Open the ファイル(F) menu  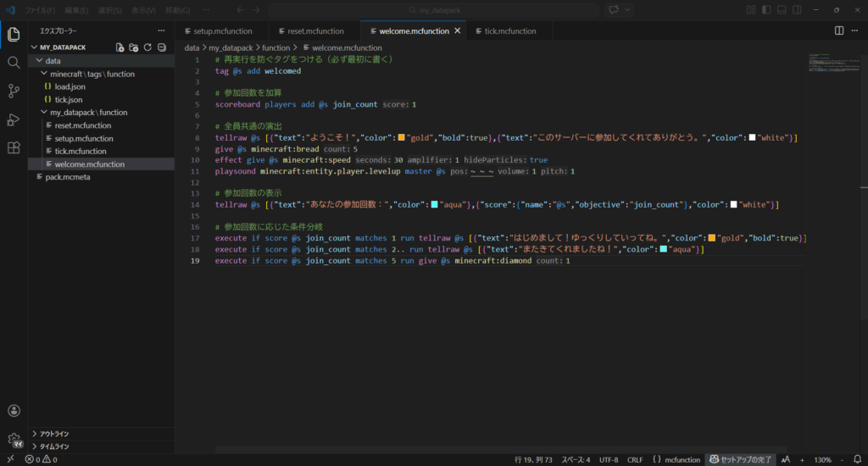(40, 10)
